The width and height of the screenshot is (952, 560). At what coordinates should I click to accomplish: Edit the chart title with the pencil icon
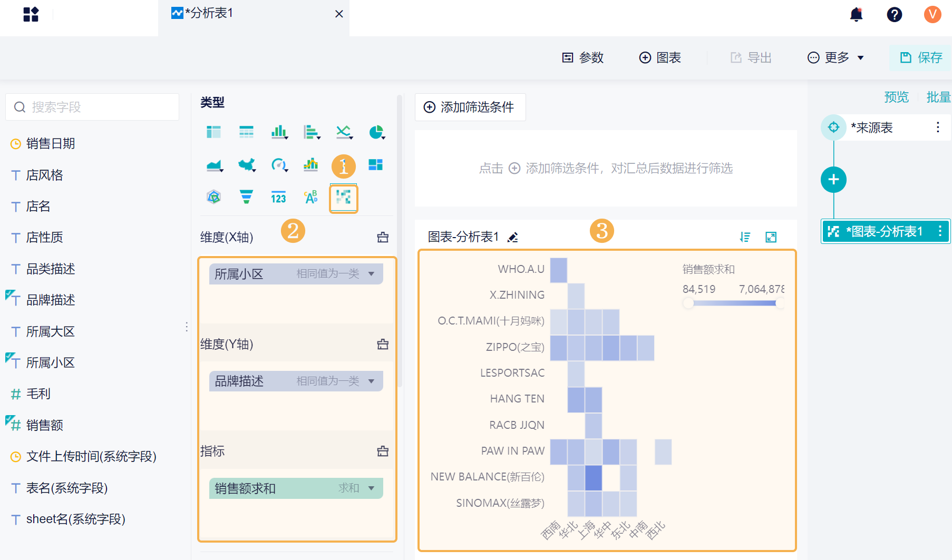(512, 237)
